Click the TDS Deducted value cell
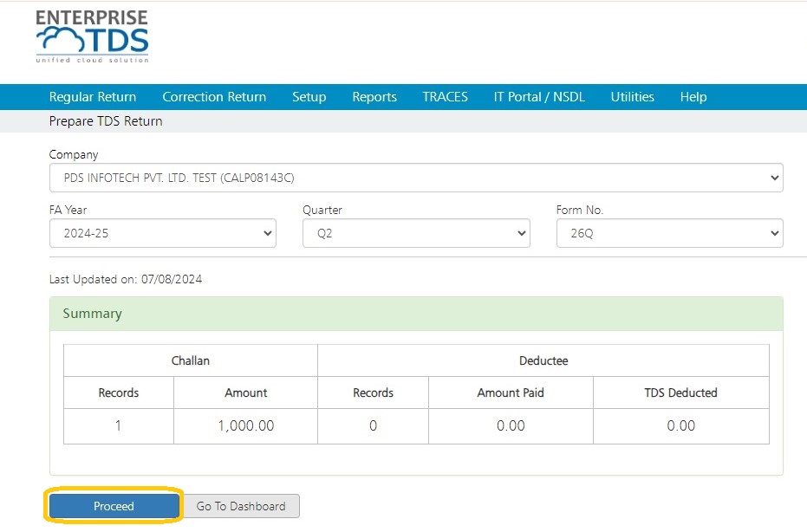This screenshot has height=532, width=807. coord(681,426)
